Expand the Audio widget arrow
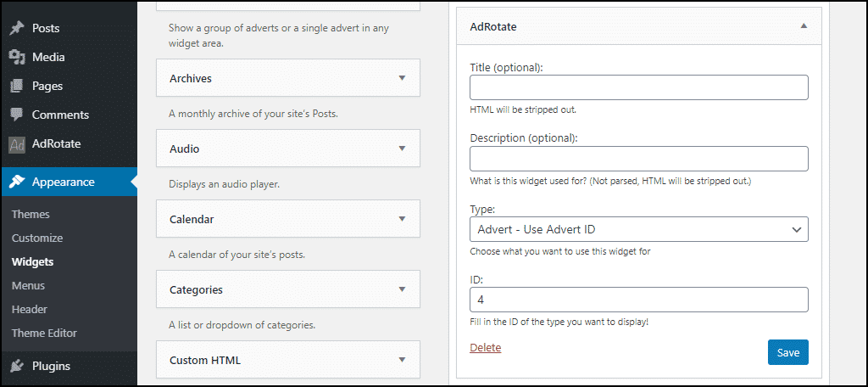This screenshot has height=387, width=868. tap(403, 149)
